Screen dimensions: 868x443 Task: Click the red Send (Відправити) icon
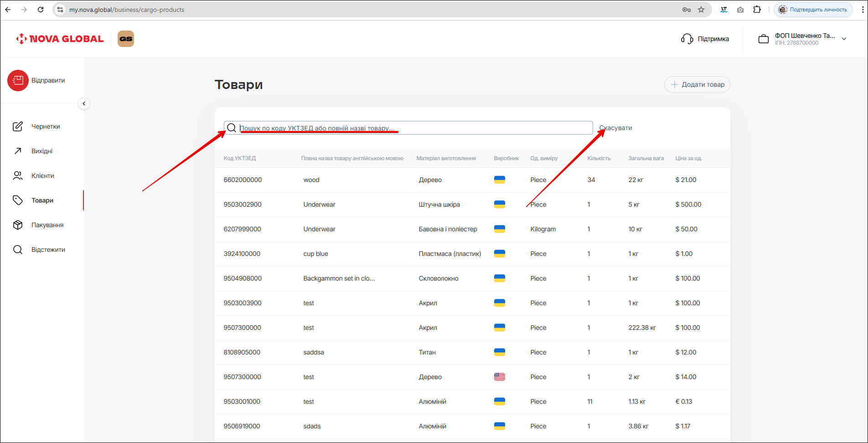(18, 81)
